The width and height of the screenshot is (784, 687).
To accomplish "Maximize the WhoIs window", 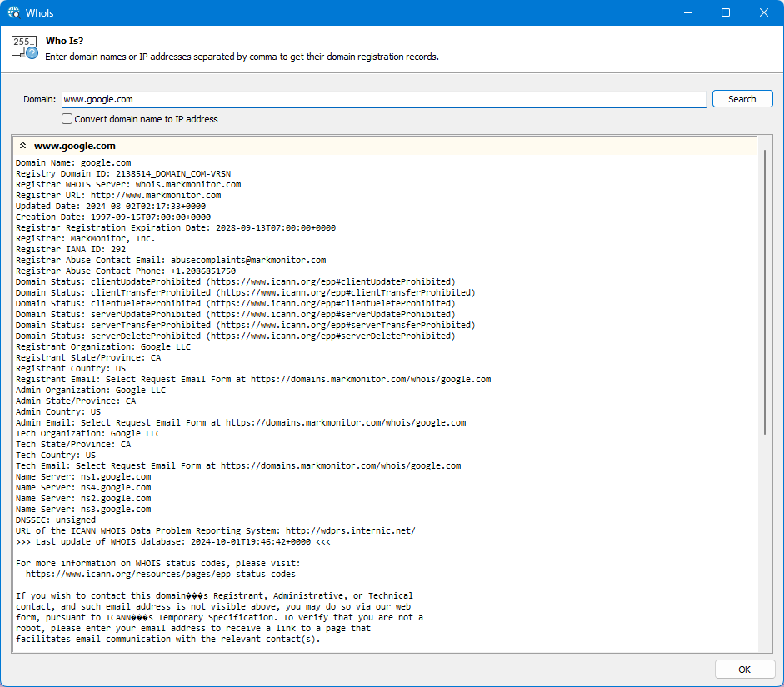I will tap(726, 12).
